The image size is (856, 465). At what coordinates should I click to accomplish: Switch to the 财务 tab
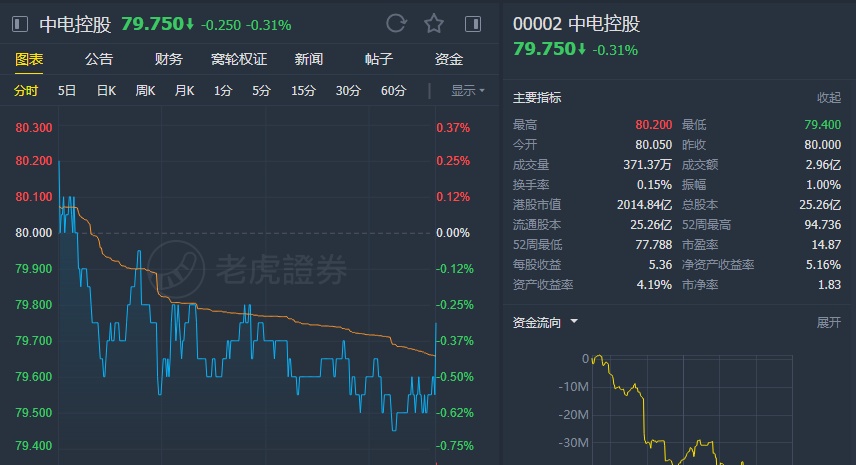(x=169, y=59)
